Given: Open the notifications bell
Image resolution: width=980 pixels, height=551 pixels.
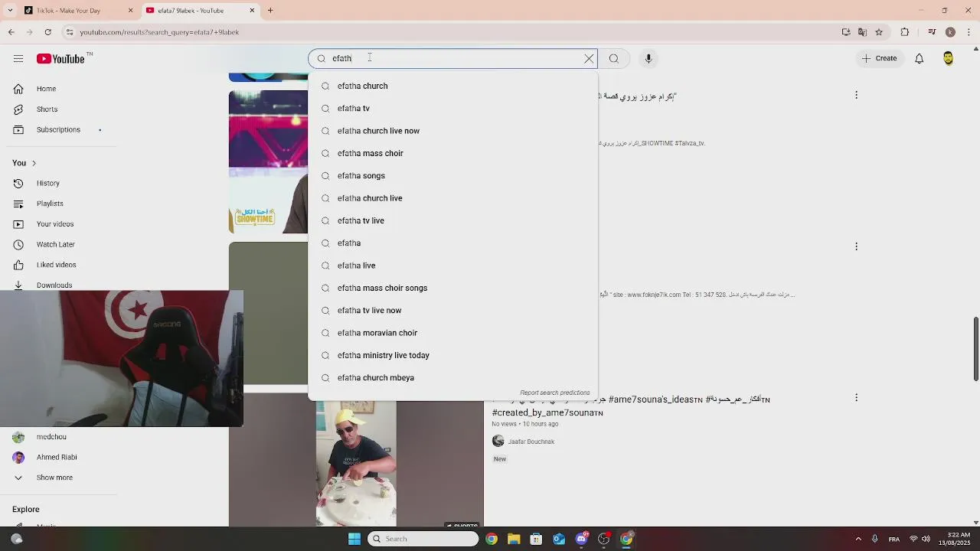Looking at the screenshot, I should 920,59.
